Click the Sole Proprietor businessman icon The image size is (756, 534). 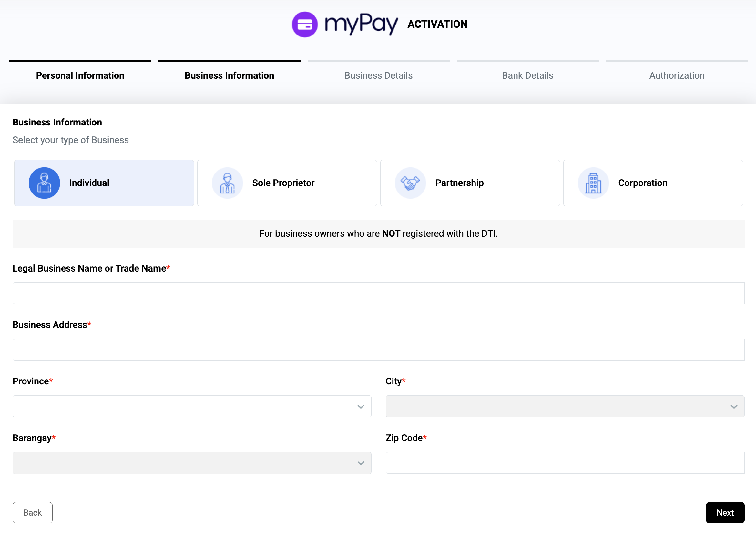click(227, 183)
